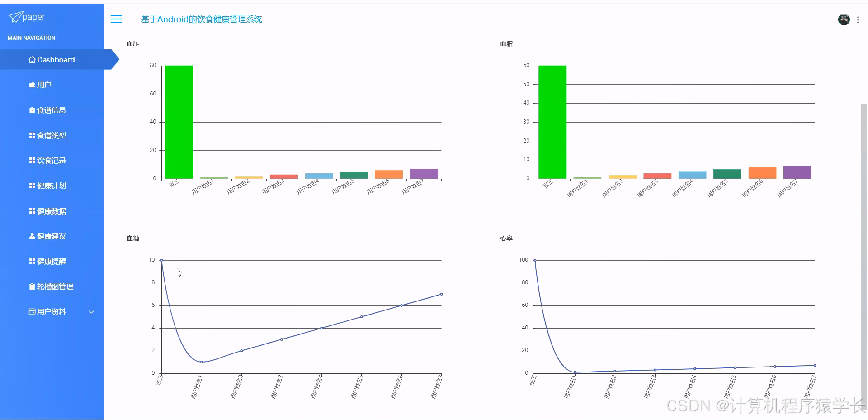
Task: Click the clipboard icon beside 轮播图管理
Action: click(32, 286)
